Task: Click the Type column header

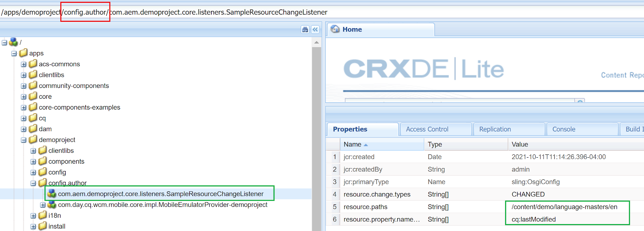Action: point(466,144)
